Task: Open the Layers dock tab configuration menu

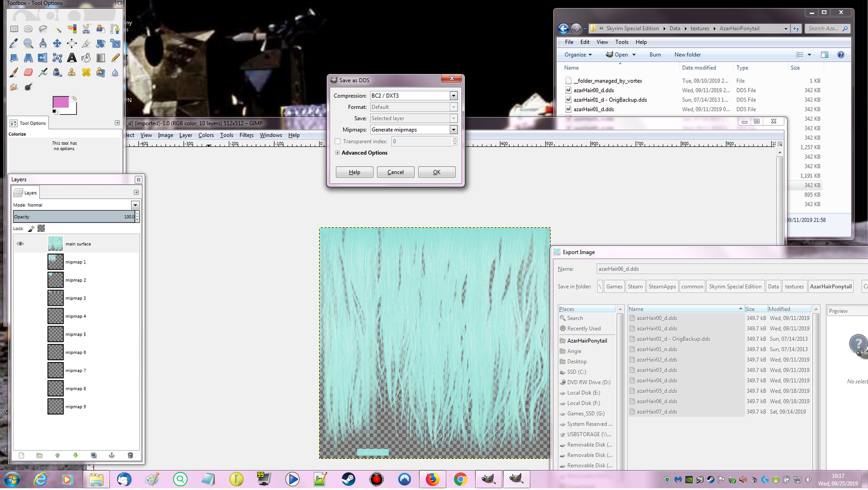Action: [136, 192]
